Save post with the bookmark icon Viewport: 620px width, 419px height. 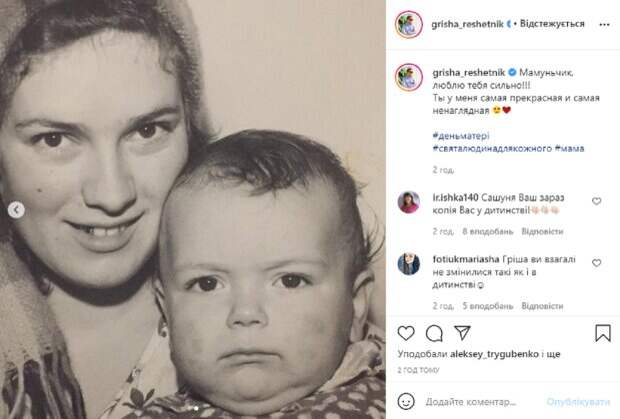pos(603,333)
